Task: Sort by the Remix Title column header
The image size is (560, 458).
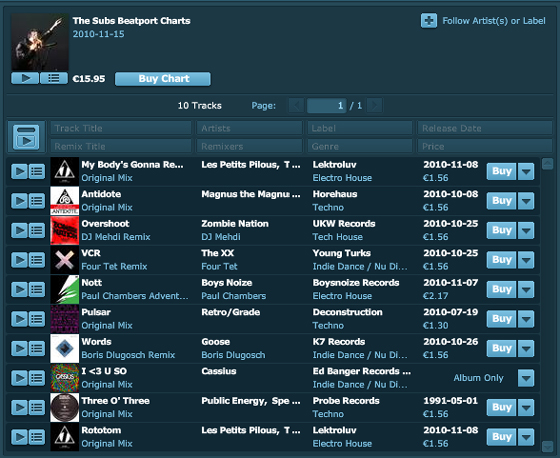Action: tap(121, 146)
